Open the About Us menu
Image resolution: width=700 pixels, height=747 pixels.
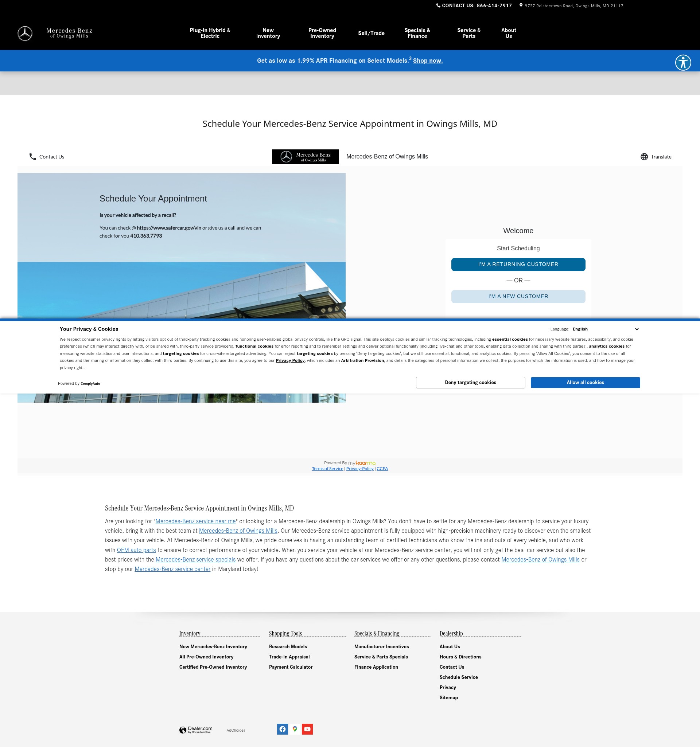click(509, 34)
